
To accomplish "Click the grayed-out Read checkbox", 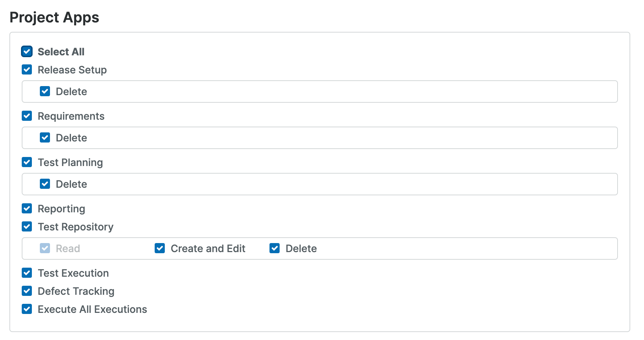I will click(x=45, y=248).
